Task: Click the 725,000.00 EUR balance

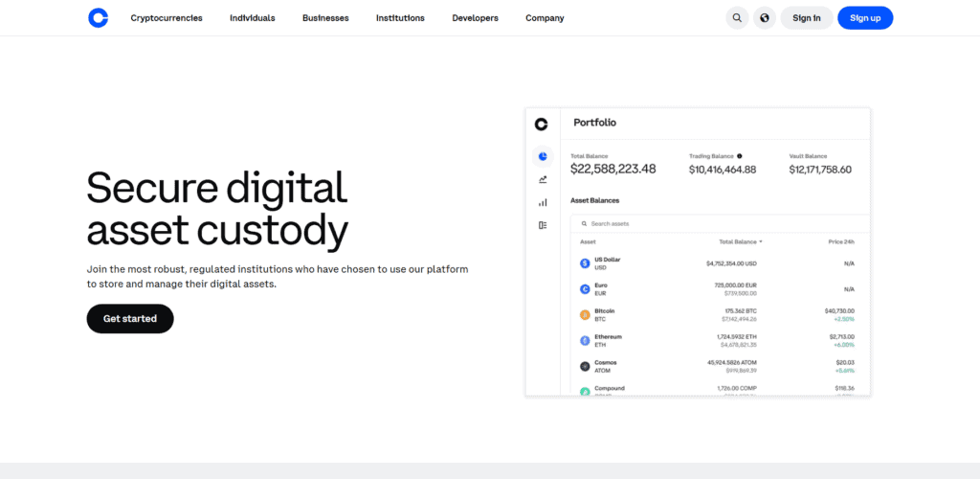Action: point(736,285)
